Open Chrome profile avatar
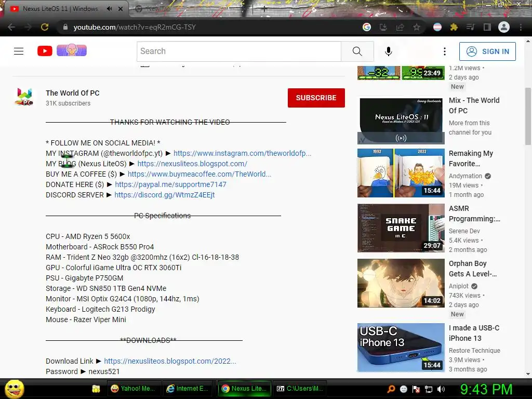Screen dimensions: 532x399 [504, 27]
